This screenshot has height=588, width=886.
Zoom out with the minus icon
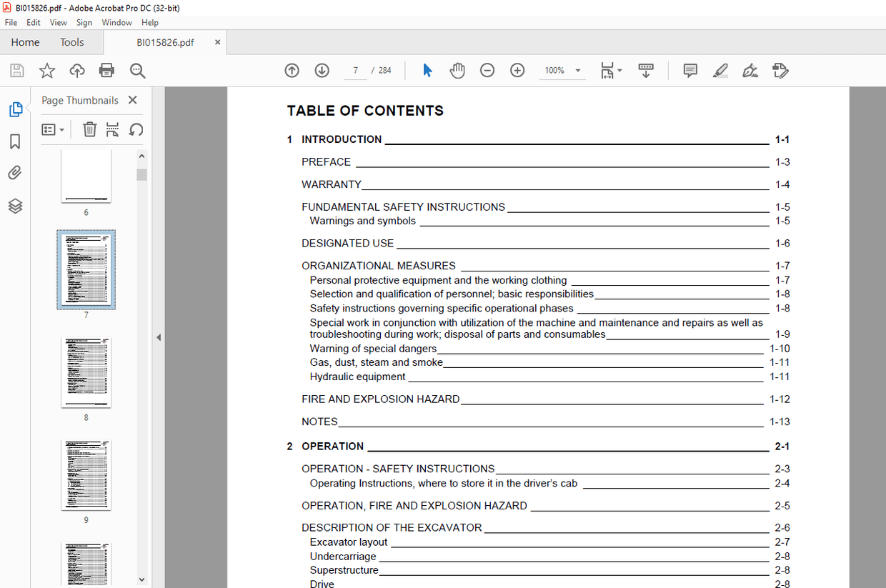point(487,70)
